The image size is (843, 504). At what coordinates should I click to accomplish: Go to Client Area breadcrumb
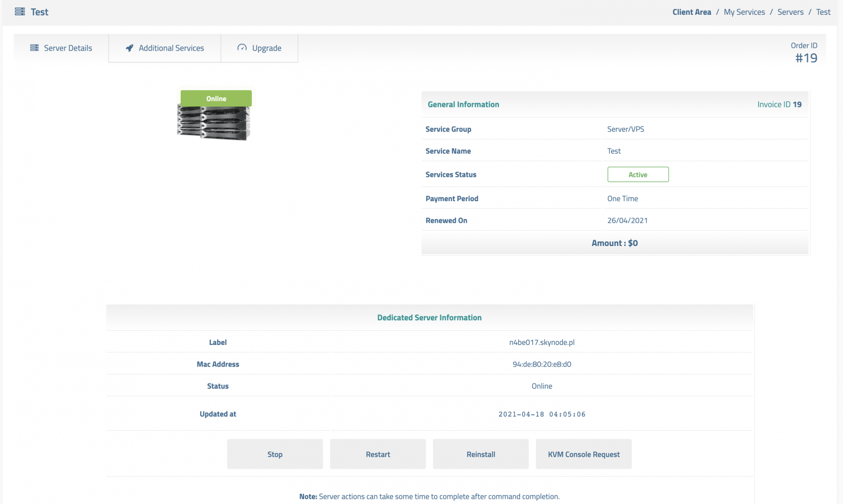[692, 12]
